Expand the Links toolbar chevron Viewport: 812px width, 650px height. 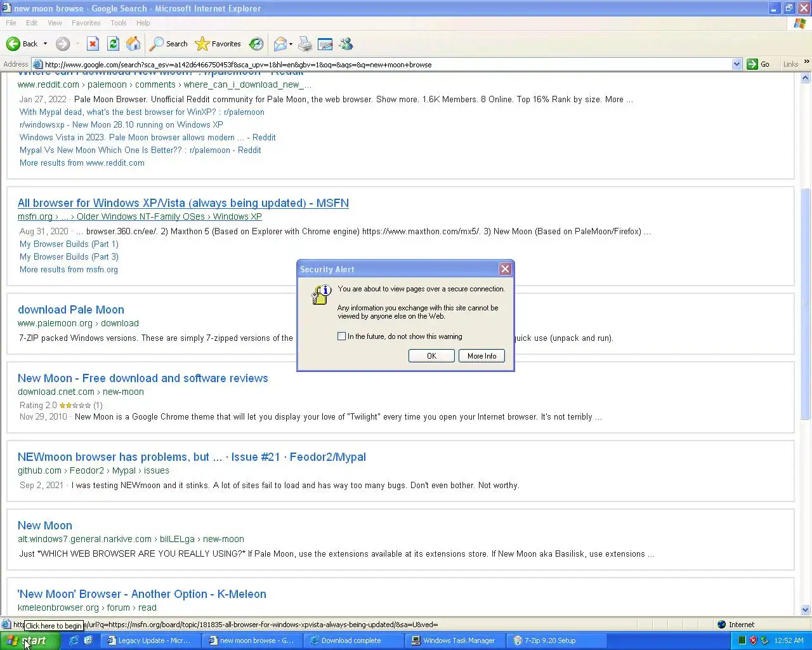coord(806,62)
